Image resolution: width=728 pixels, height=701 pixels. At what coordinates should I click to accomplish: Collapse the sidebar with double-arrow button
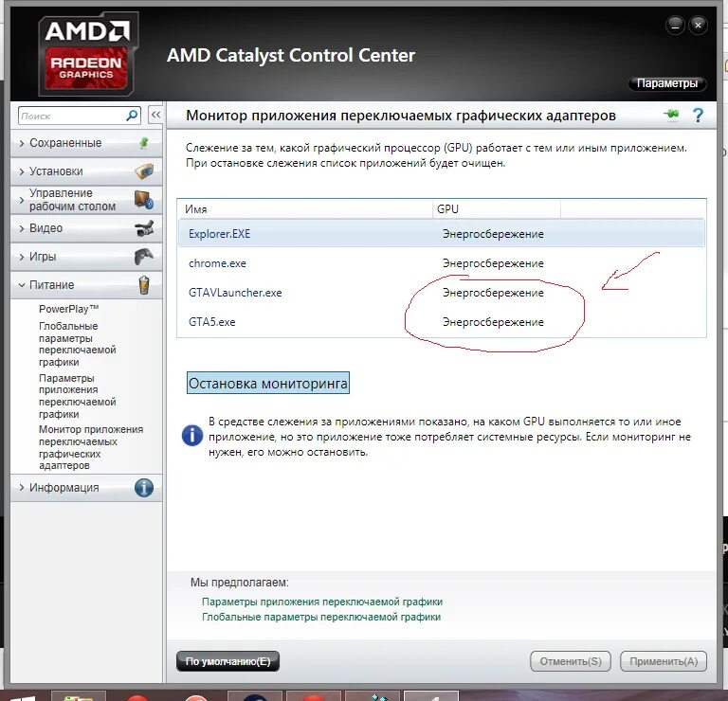click(155, 115)
